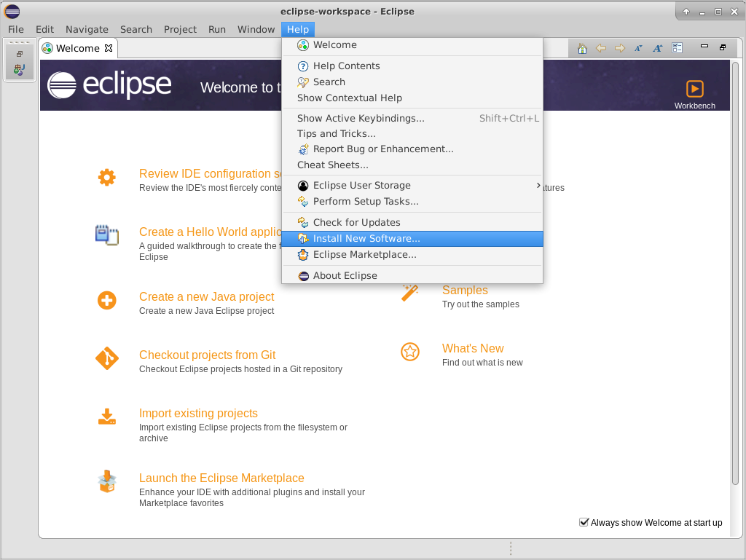Navigate forward in the Welcome view
Screen dimensions: 746x560
(619, 48)
